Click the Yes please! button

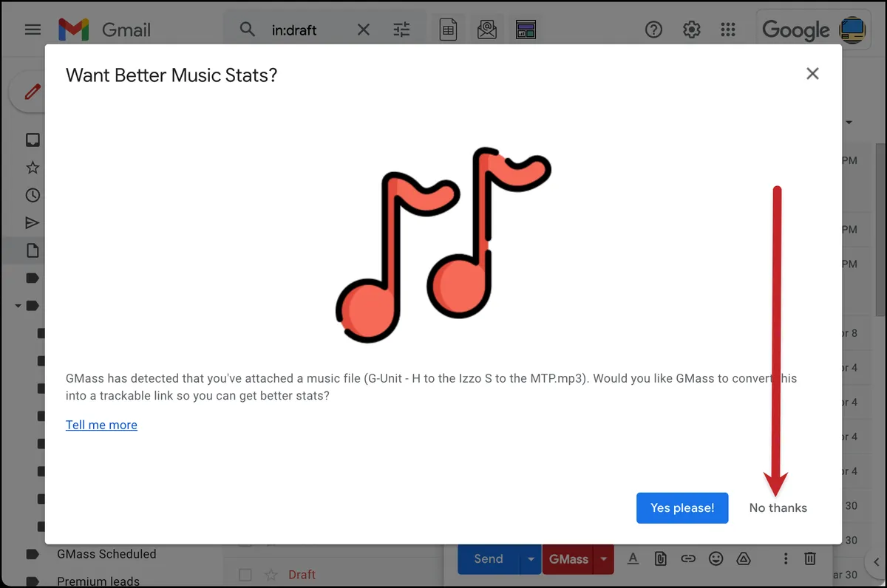coord(682,508)
